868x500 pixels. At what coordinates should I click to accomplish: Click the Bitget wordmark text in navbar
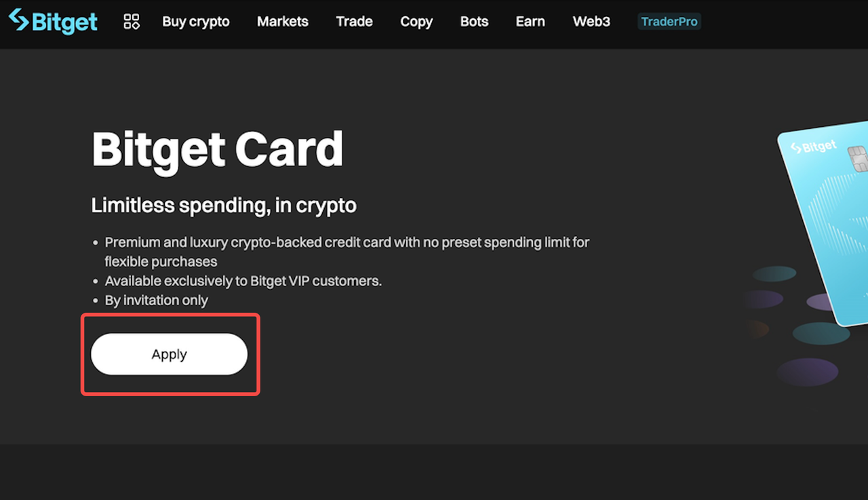(64, 21)
